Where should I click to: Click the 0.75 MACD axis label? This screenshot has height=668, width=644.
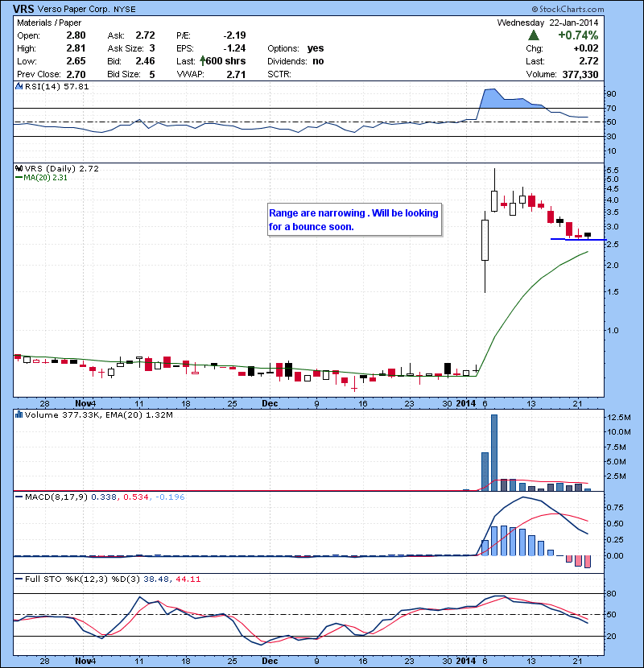coord(614,507)
